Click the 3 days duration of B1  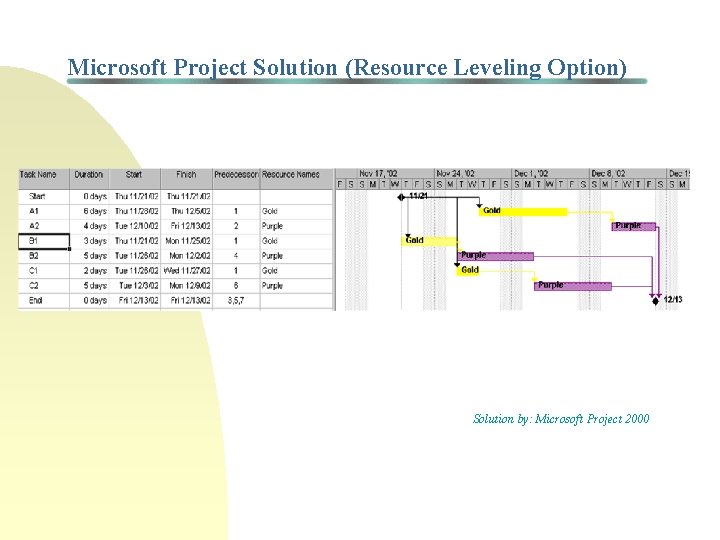[x=89, y=241]
